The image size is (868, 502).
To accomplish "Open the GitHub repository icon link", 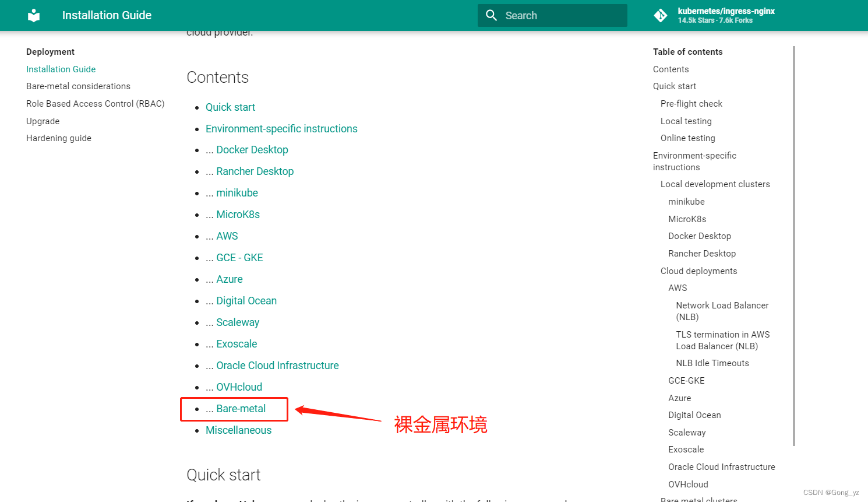I will point(661,15).
